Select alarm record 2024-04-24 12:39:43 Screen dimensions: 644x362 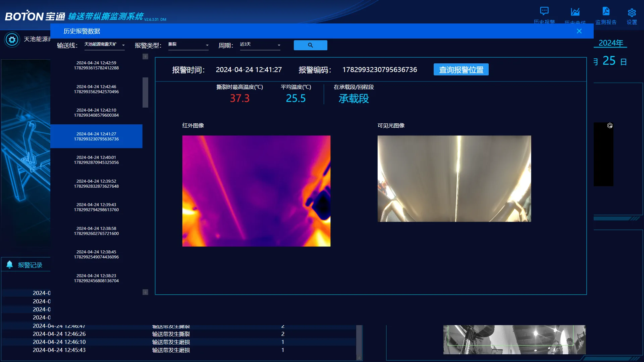tap(96, 207)
